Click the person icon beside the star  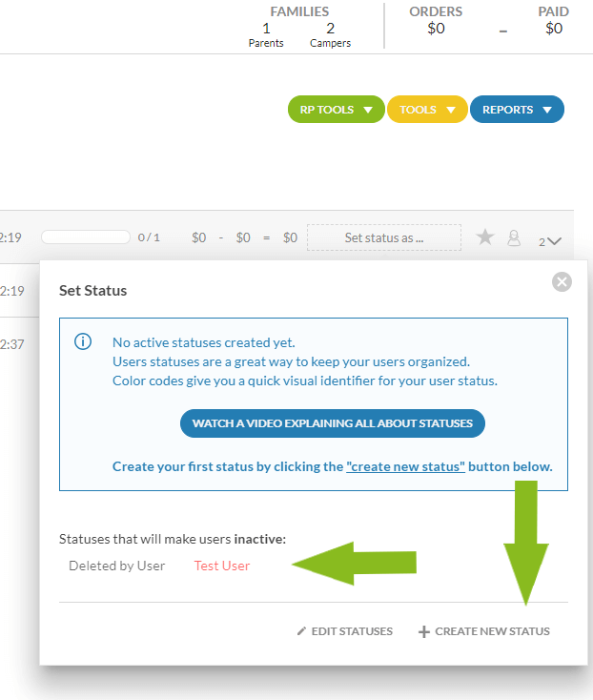[x=514, y=238]
